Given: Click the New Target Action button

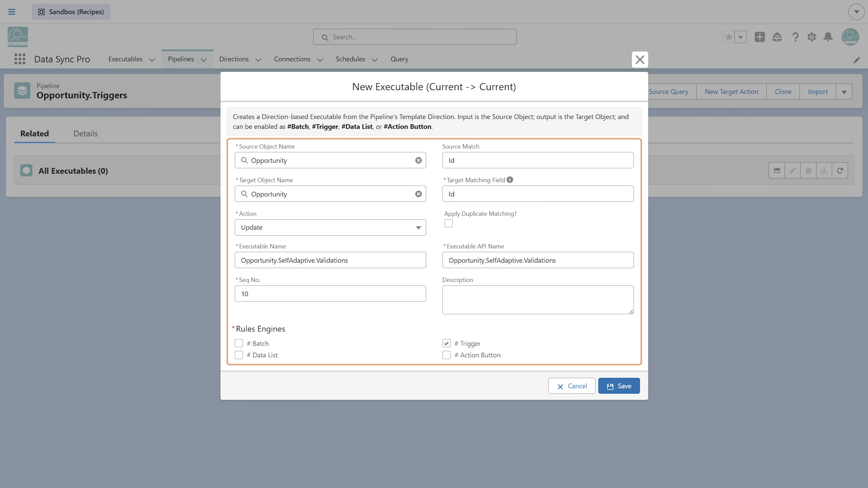Looking at the screenshot, I should click(732, 92).
